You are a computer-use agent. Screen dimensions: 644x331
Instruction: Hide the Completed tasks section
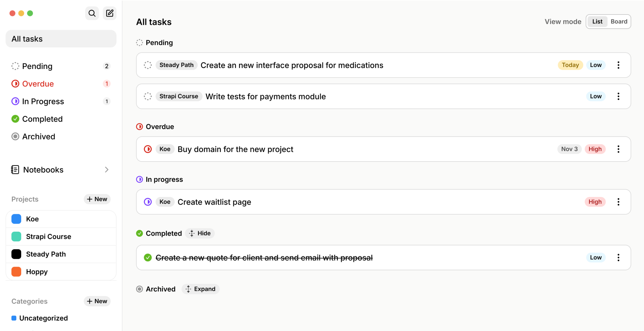click(200, 233)
